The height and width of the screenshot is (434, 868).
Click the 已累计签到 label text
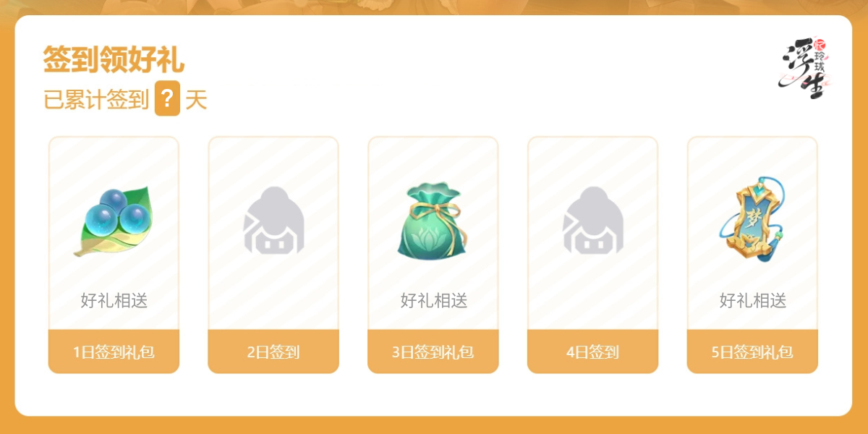(96, 101)
